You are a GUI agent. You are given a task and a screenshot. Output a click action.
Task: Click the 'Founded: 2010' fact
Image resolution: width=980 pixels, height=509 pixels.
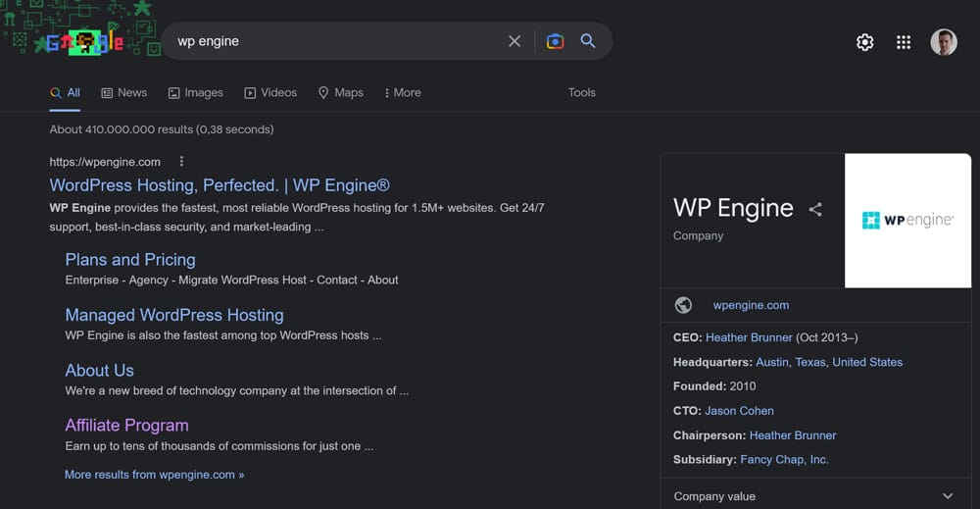click(x=714, y=386)
